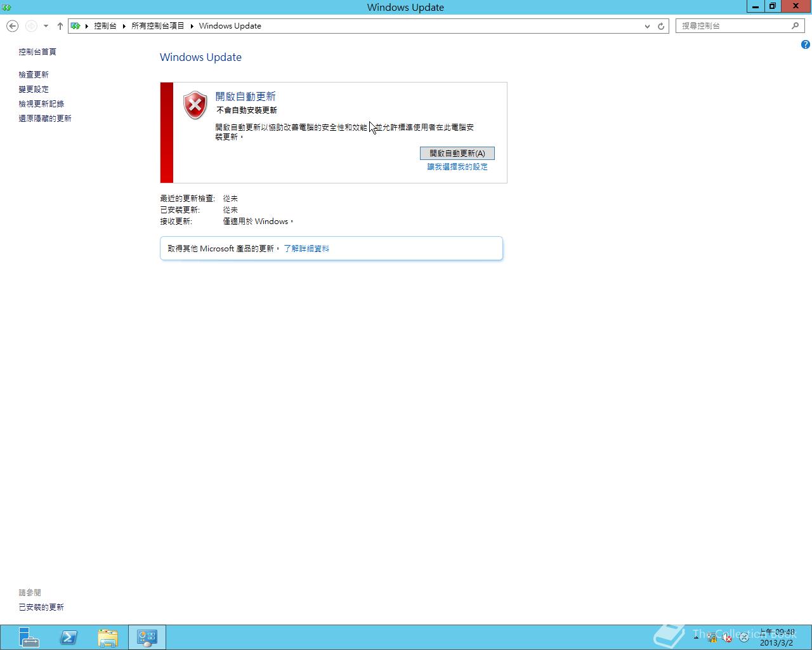Click the Windows Update page heading
The image size is (812, 650).
point(200,57)
